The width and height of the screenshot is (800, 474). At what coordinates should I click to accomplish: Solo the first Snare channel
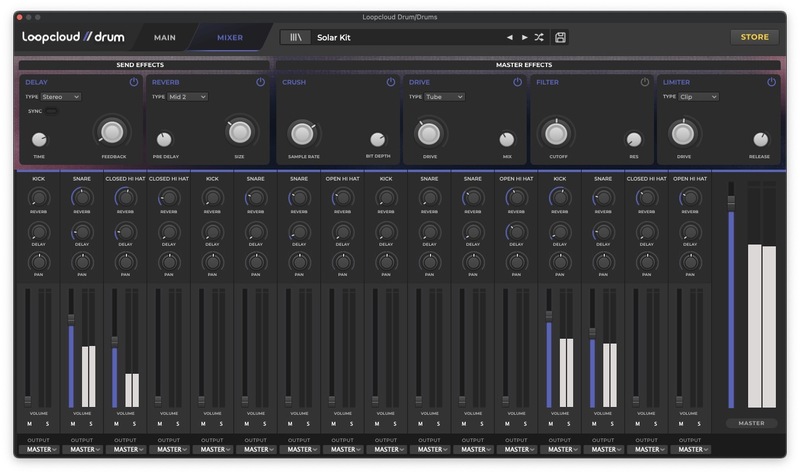pos(91,424)
